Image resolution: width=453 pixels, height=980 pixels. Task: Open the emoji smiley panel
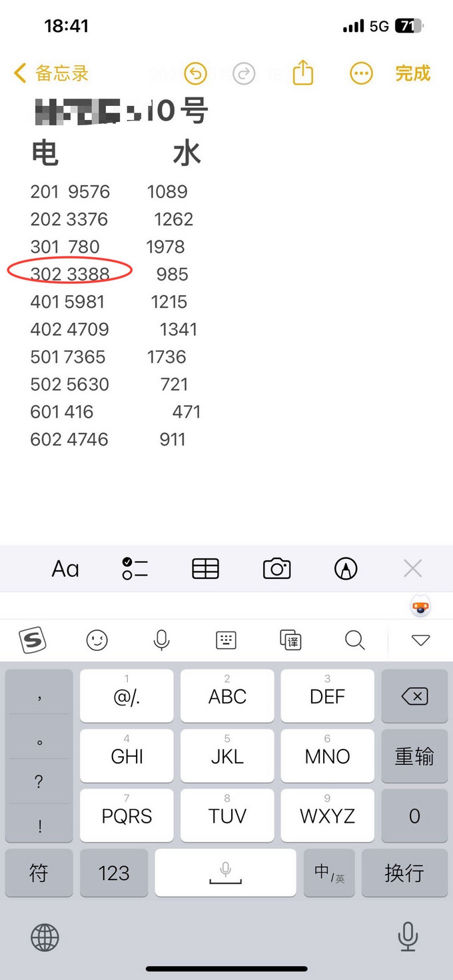tap(97, 640)
